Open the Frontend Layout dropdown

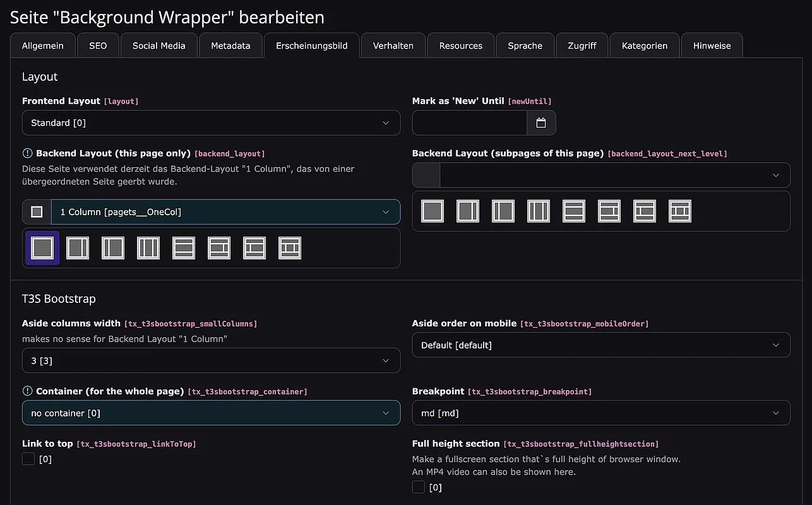click(211, 123)
